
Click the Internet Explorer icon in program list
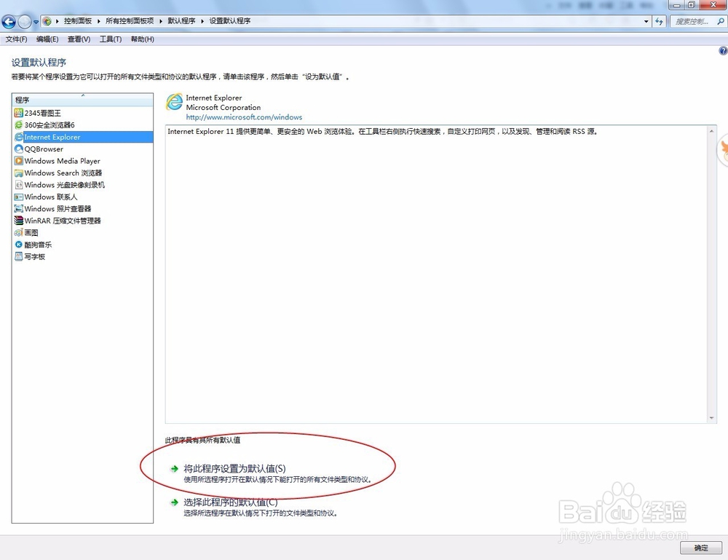19,137
